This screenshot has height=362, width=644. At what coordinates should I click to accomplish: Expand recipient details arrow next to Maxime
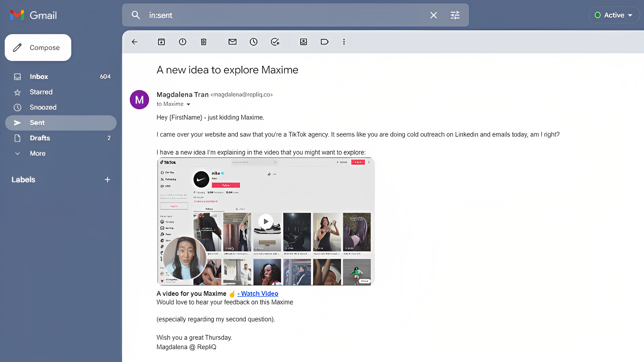(x=188, y=104)
